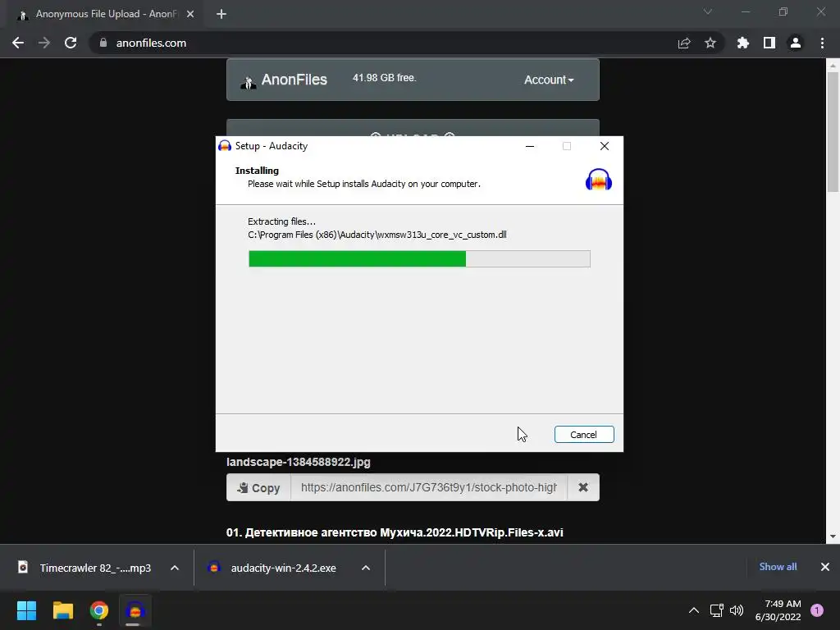Expand the Account dropdown on AnonFiles
This screenshot has height=630, width=840.
(x=549, y=80)
